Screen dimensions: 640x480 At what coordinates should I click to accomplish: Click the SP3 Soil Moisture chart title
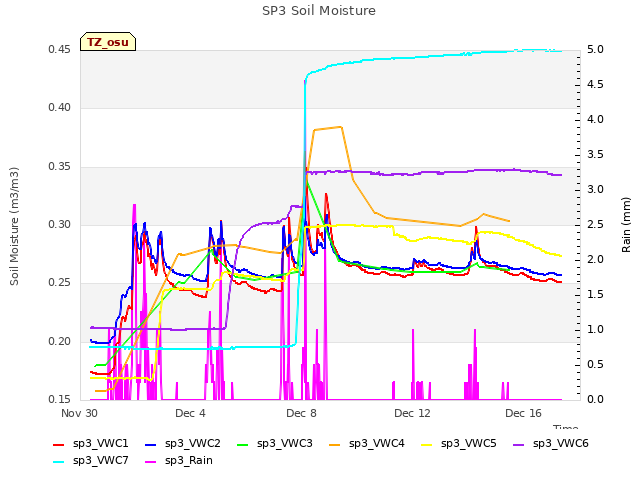[x=319, y=11]
